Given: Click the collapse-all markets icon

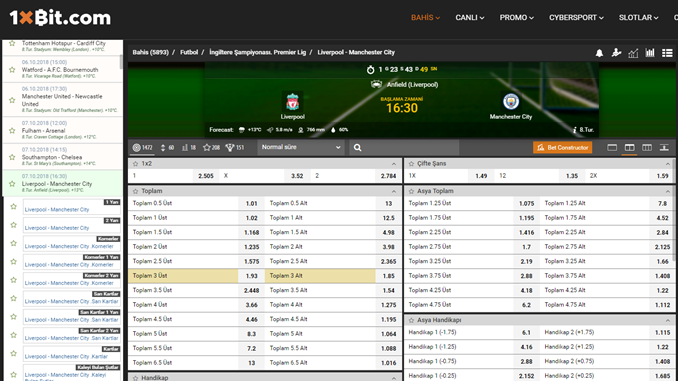Looking at the screenshot, I should 664,147.
